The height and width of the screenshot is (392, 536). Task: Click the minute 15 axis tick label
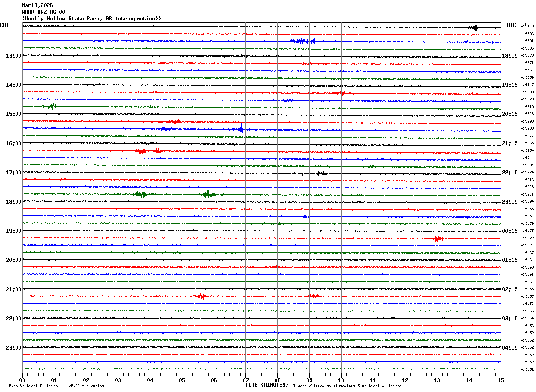tap(501, 380)
